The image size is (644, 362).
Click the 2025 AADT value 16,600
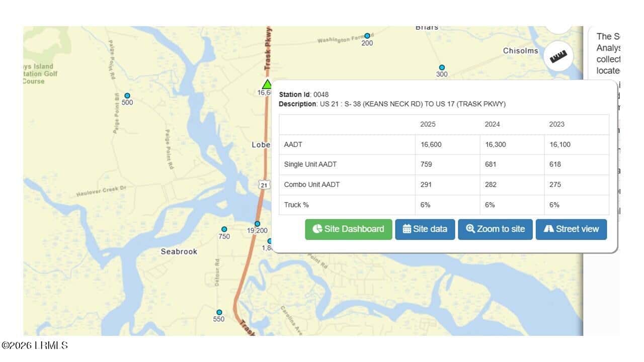pyautogui.click(x=431, y=144)
